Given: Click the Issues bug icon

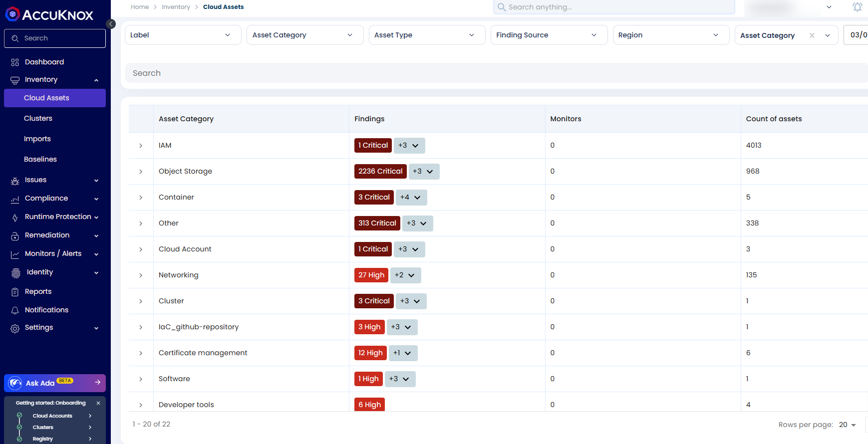Looking at the screenshot, I should pos(15,181).
